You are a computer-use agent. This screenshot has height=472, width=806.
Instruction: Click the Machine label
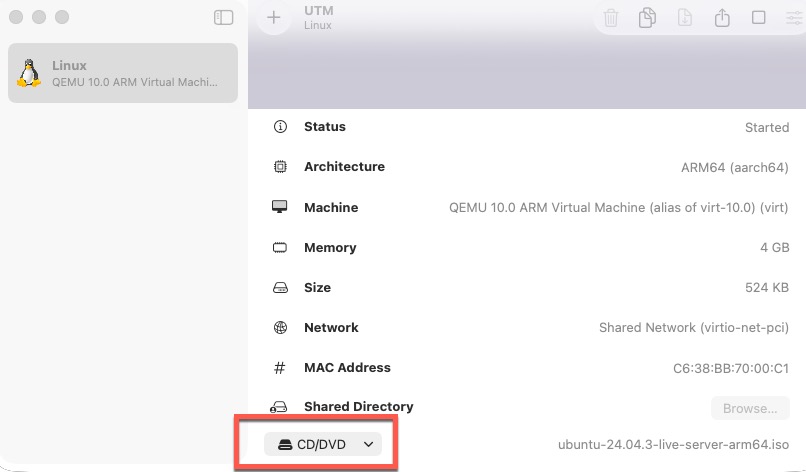[x=331, y=207]
